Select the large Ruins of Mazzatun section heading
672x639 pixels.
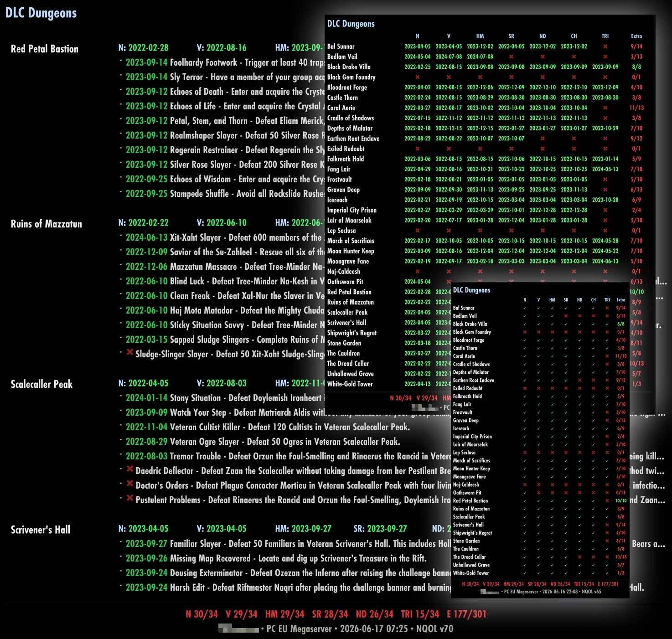pyautogui.click(x=47, y=224)
